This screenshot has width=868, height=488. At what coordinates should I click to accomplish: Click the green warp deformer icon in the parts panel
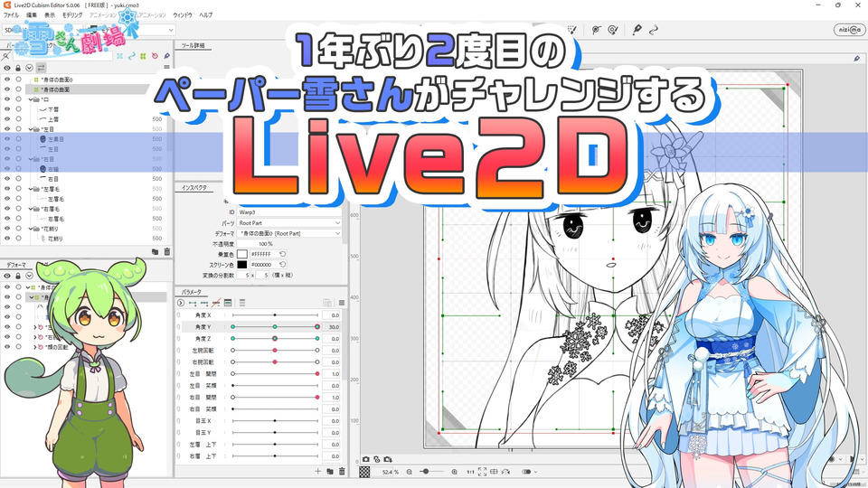coord(144,56)
